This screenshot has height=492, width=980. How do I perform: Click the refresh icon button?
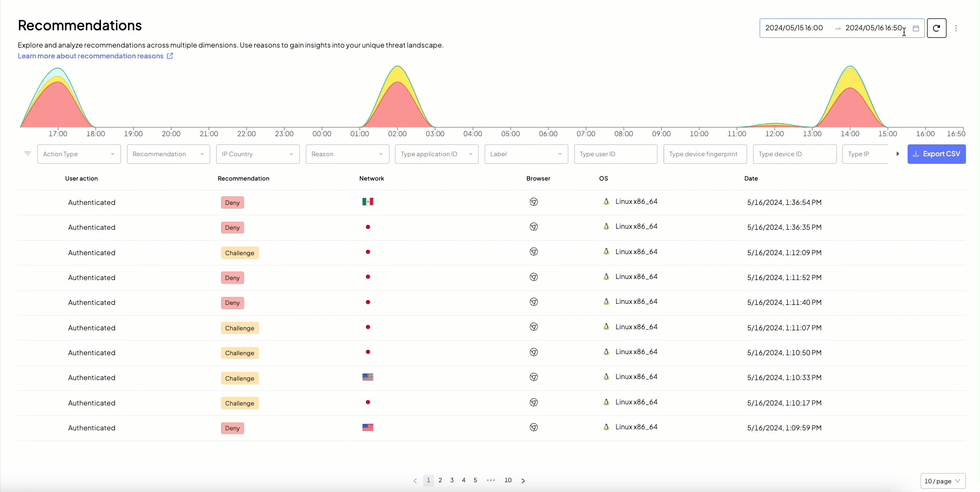point(936,28)
